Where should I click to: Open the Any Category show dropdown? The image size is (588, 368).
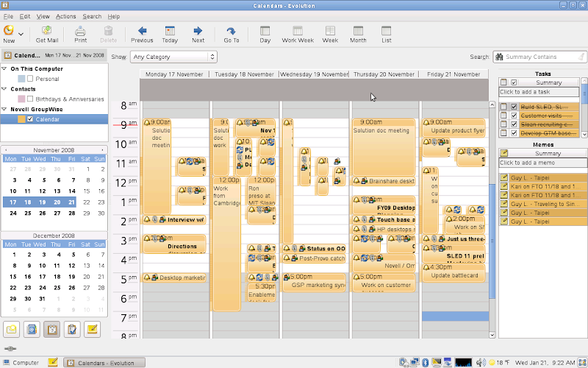click(173, 57)
